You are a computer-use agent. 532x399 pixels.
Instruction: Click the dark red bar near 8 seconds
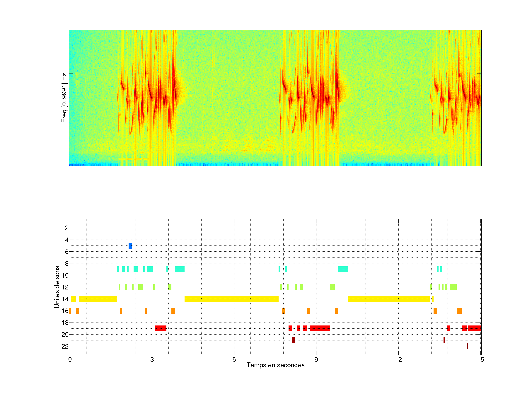[293, 340]
